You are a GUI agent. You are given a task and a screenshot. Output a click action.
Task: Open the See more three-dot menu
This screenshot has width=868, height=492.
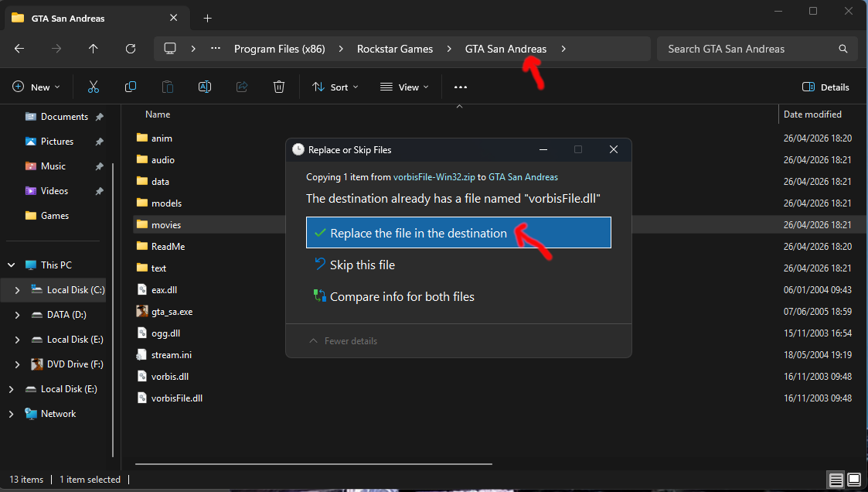[461, 87]
